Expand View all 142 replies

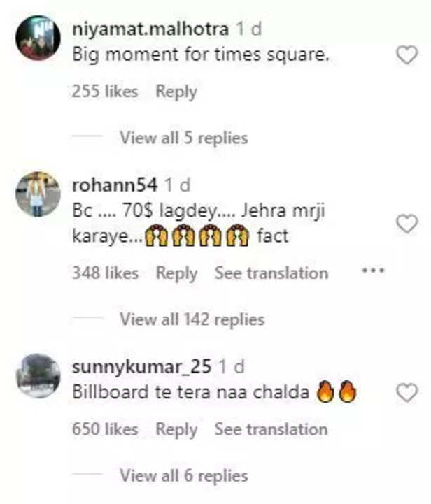click(192, 319)
